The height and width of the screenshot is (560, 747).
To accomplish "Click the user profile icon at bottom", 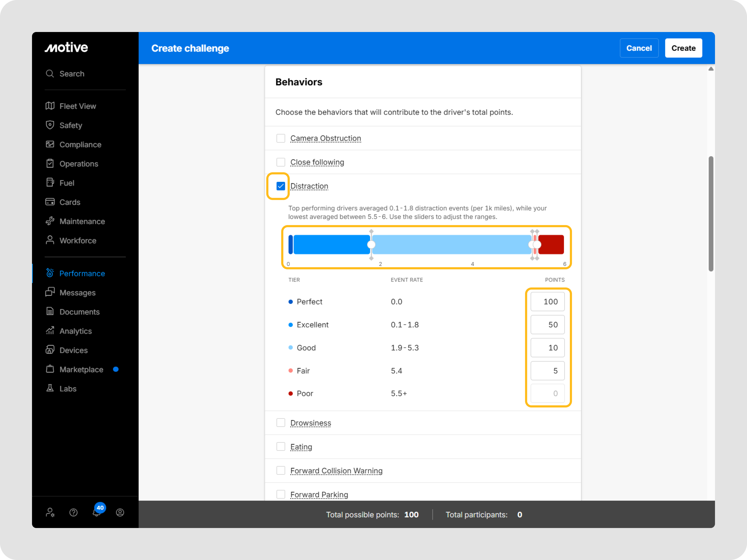I will click(x=120, y=513).
